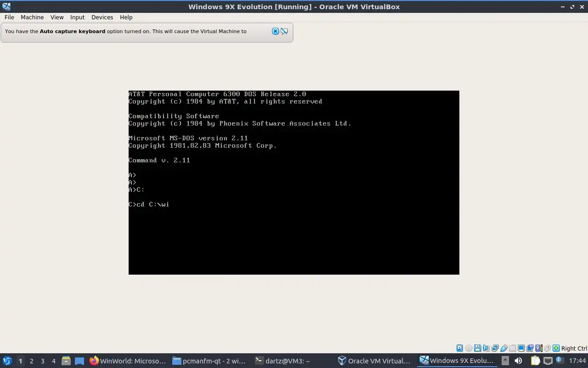Switch to virtual desktop 4

click(x=53, y=361)
